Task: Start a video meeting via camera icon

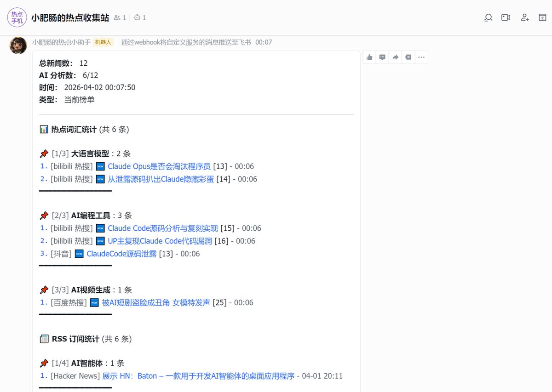Action: (506, 17)
